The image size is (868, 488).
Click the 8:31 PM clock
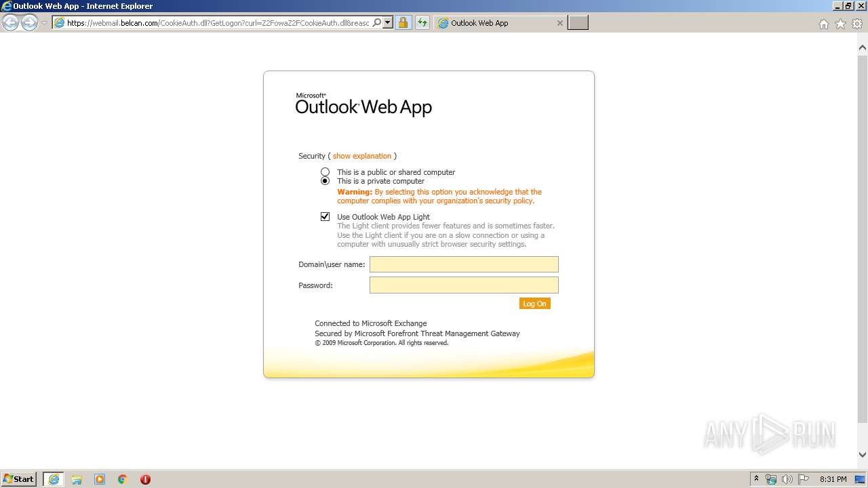833,479
